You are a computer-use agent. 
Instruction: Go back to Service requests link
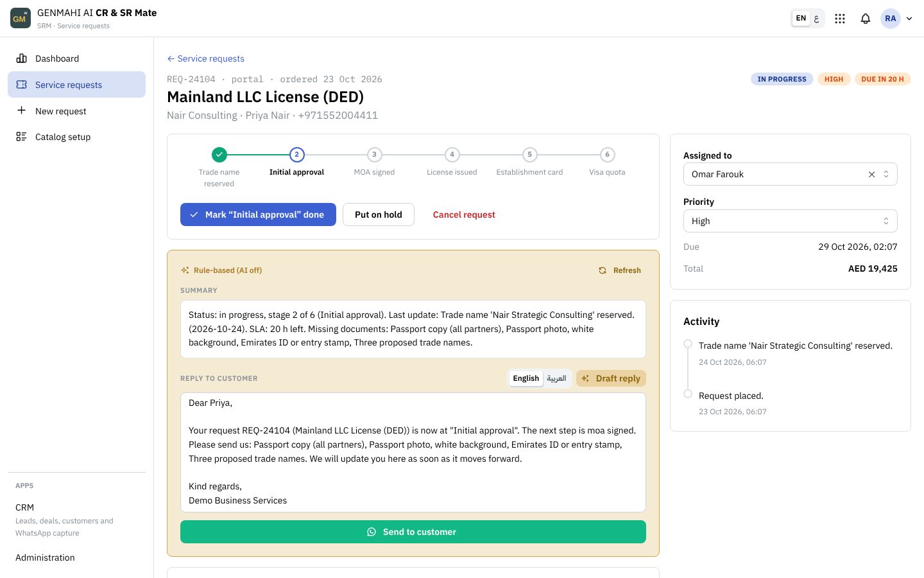click(x=205, y=58)
